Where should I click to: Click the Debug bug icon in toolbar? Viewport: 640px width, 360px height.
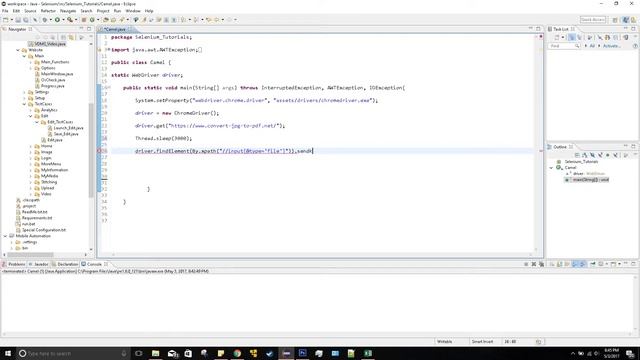coord(44,20)
